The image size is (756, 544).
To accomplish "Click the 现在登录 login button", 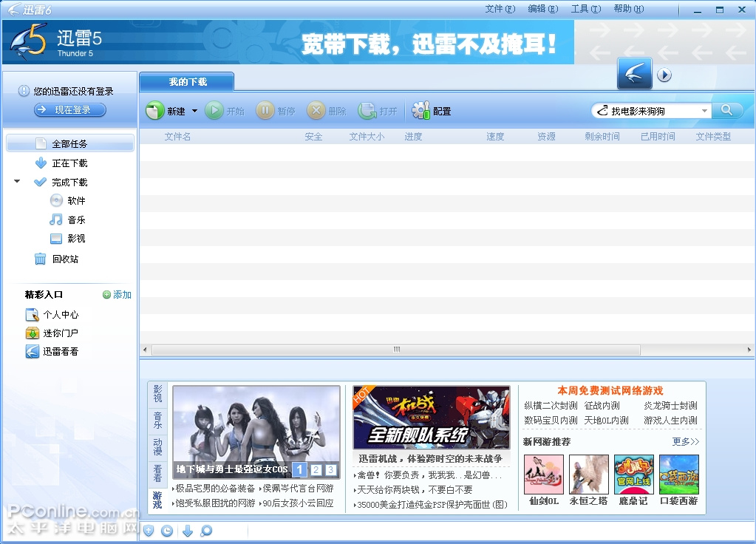I will coord(70,110).
